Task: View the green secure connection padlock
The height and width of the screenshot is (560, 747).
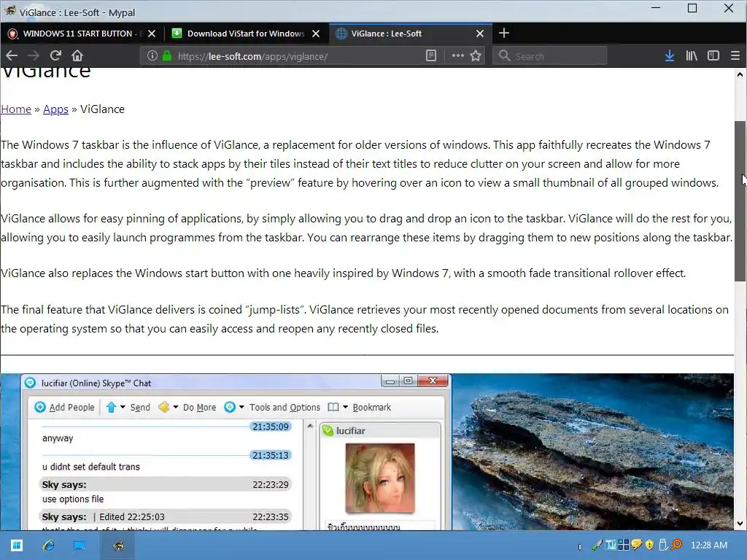Action: click(167, 55)
